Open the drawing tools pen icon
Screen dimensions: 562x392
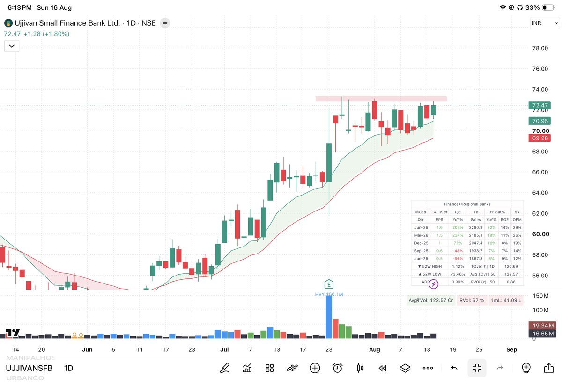[224, 368]
